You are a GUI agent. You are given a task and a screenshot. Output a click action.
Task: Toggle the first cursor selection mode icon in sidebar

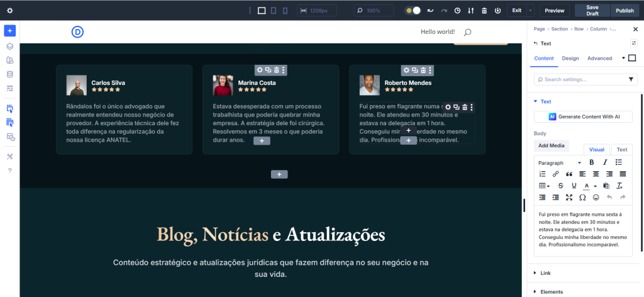point(10,109)
